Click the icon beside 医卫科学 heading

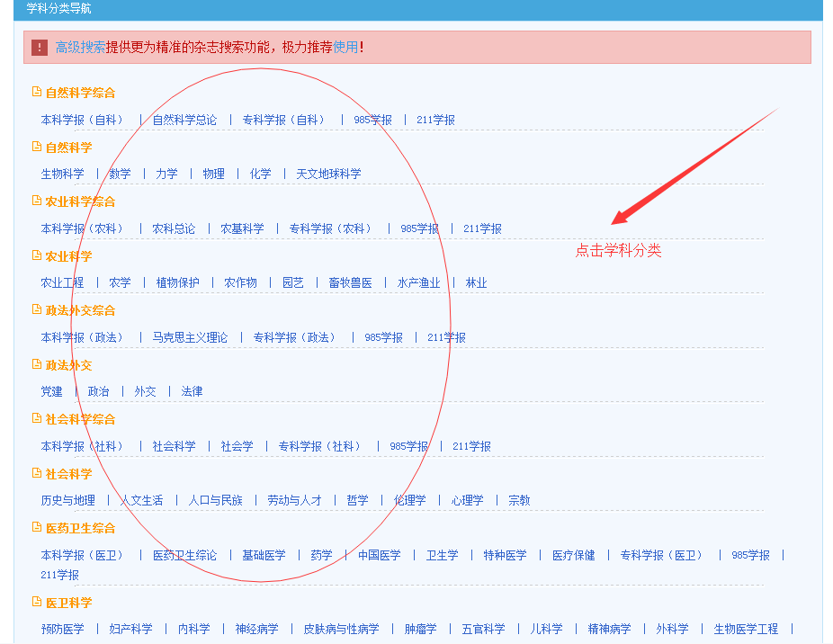point(37,602)
